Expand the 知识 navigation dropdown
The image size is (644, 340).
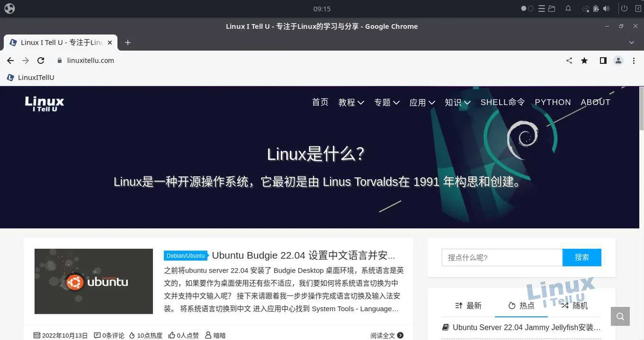point(458,102)
